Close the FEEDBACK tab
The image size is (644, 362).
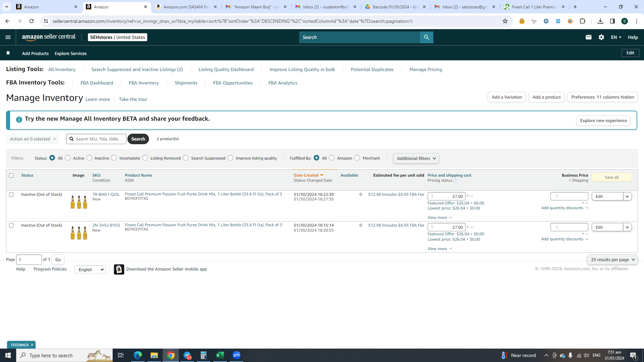(x=32, y=345)
